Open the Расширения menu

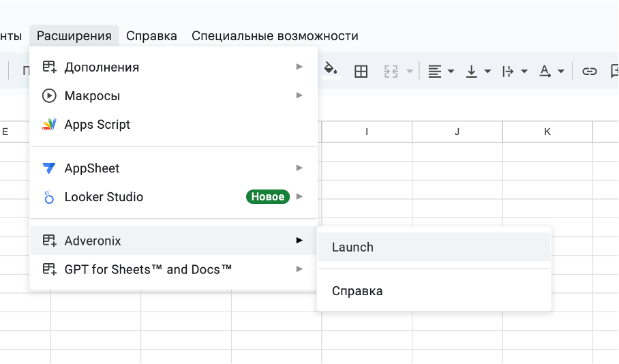pyautogui.click(x=74, y=36)
